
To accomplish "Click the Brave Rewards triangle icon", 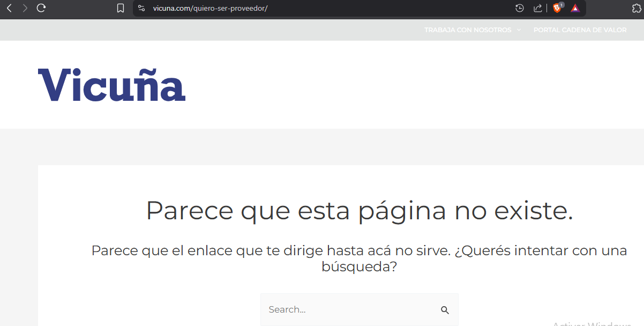I will (x=575, y=8).
